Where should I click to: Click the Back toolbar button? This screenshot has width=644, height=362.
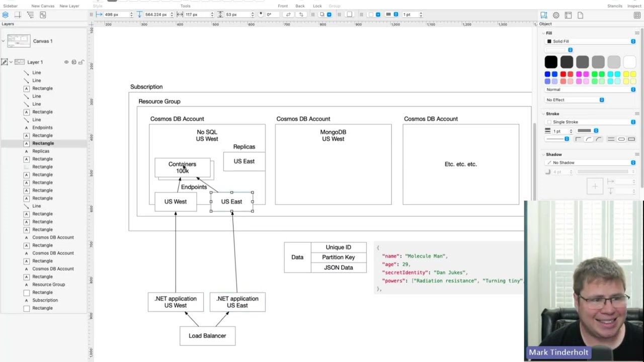pyautogui.click(x=300, y=6)
